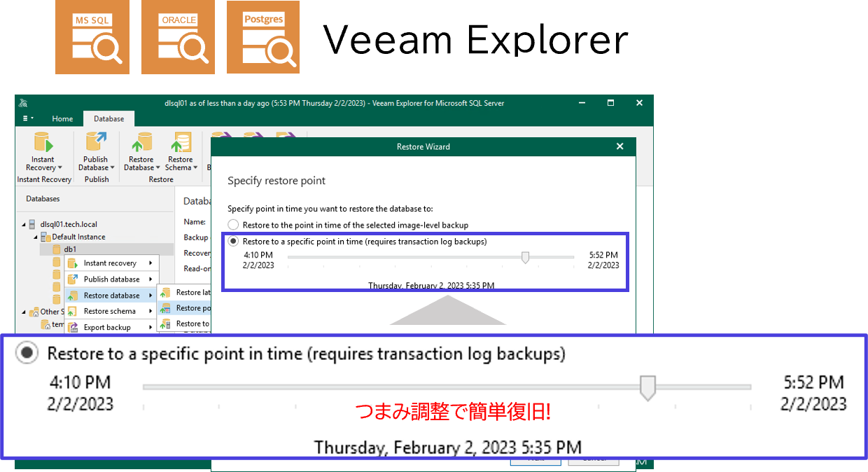This screenshot has height=472, width=868.
Task: Click the Restore Schema ribbon icon
Action: click(x=181, y=142)
